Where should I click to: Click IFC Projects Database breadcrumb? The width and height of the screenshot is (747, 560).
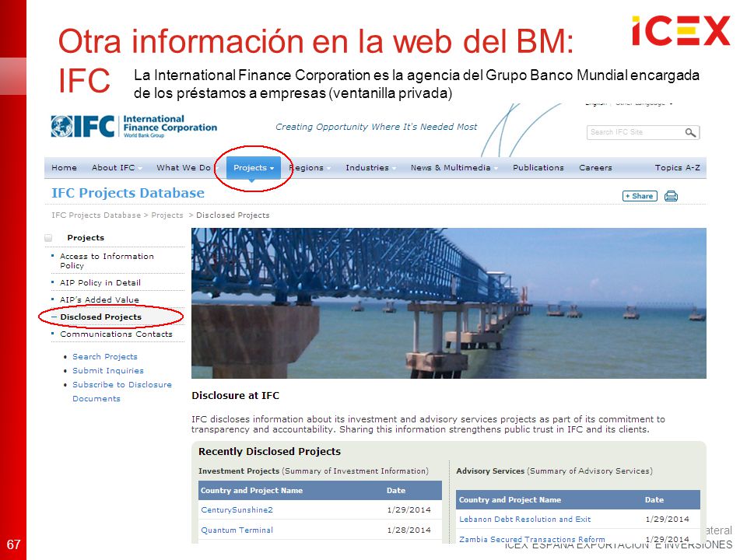pos(96,215)
